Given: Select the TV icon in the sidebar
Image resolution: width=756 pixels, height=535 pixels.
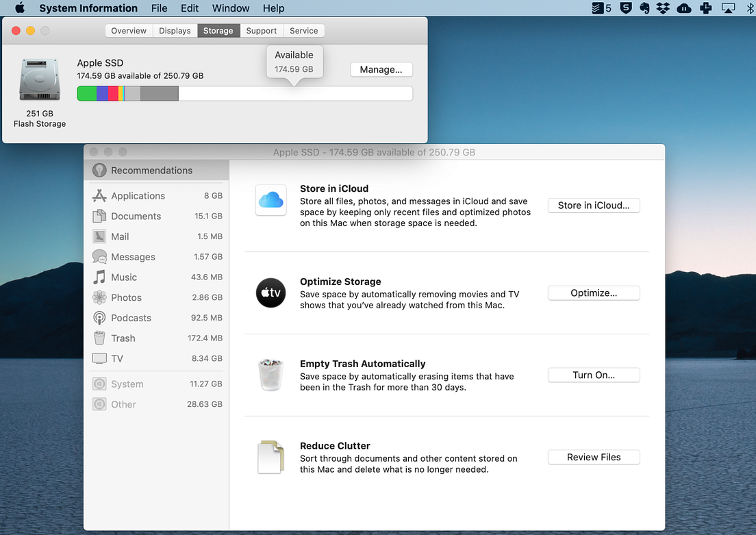Looking at the screenshot, I should click(x=99, y=358).
